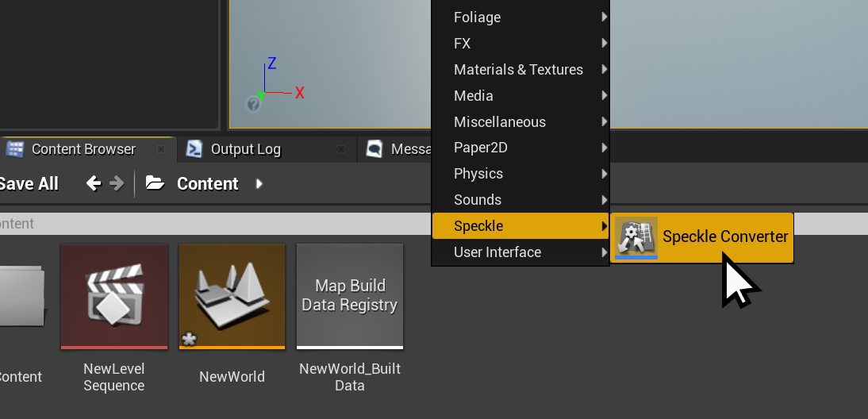Click the NewWorld_BuiltData asset name label

point(350,377)
